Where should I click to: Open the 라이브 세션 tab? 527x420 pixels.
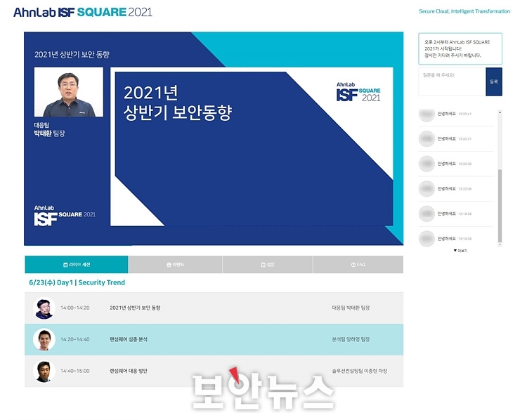(77, 265)
